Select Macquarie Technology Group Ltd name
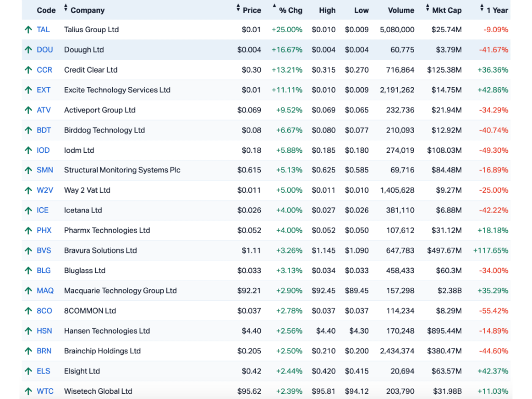 pyautogui.click(x=121, y=291)
